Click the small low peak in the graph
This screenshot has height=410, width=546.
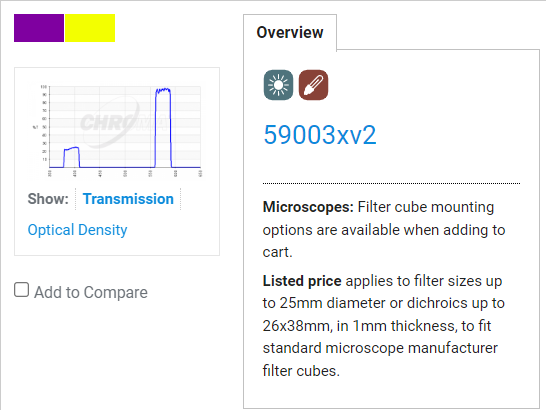click(72, 157)
